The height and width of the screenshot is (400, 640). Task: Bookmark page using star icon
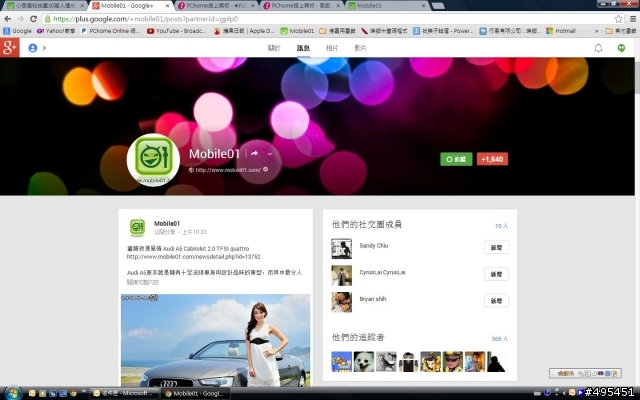[x=618, y=19]
